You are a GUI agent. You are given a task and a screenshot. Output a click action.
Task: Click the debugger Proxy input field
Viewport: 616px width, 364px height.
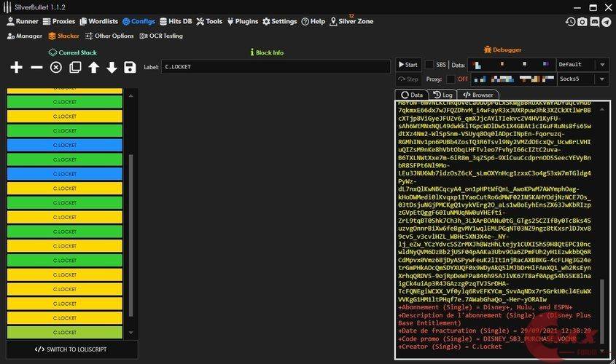click(x=512, y=79)
